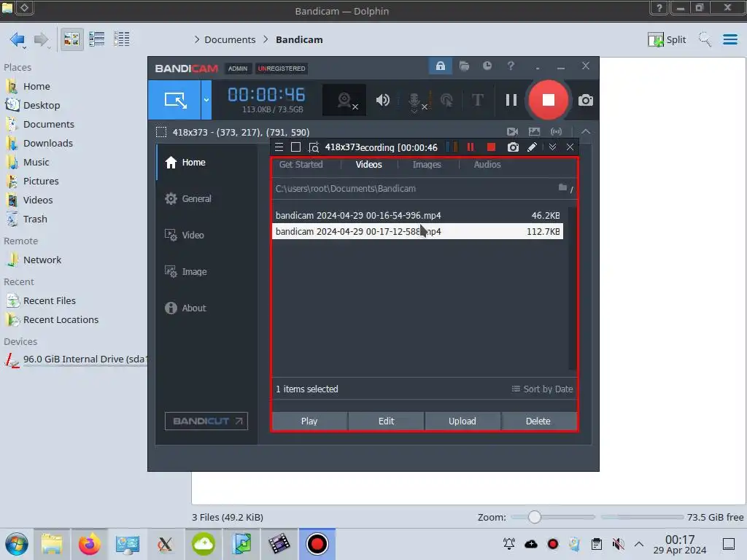Switch Dolphin to details view mode
This screenshot has width=747, height=560.
[x=122, y=39]
